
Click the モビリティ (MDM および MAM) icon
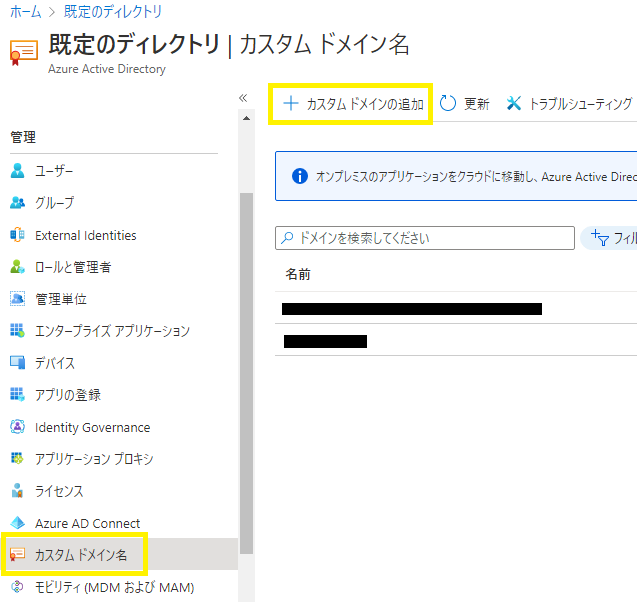coord(17,586)
